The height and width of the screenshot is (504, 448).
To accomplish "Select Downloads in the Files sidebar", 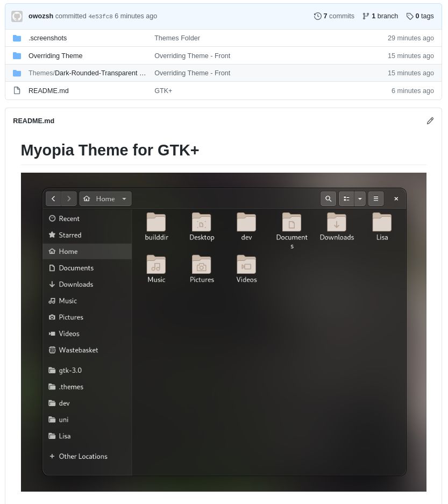I will 76,284.
